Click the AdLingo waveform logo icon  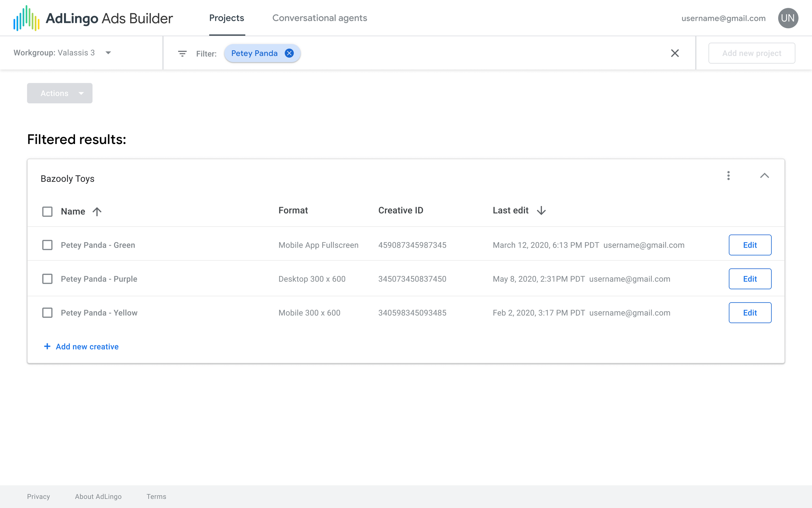26,18
